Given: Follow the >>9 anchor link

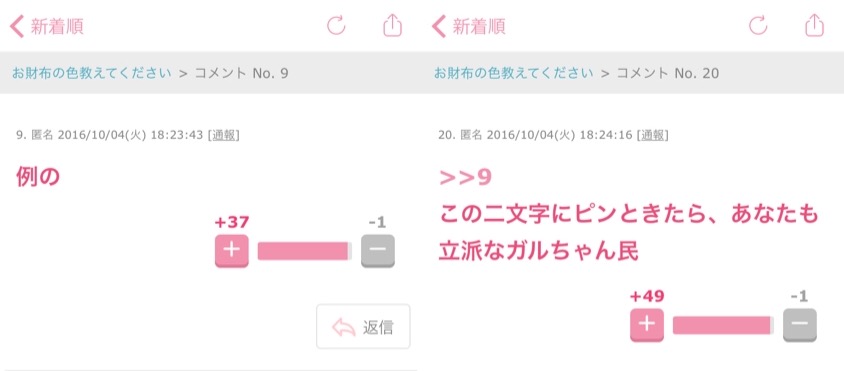Looking at the screenshot, I should (x=466, y=178).
